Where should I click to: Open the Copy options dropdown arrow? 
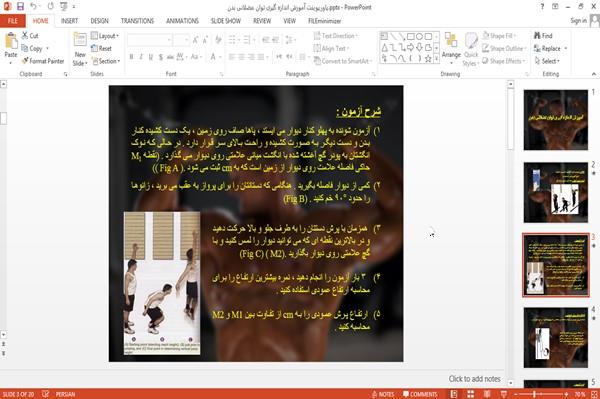click(x=48, y=49)
